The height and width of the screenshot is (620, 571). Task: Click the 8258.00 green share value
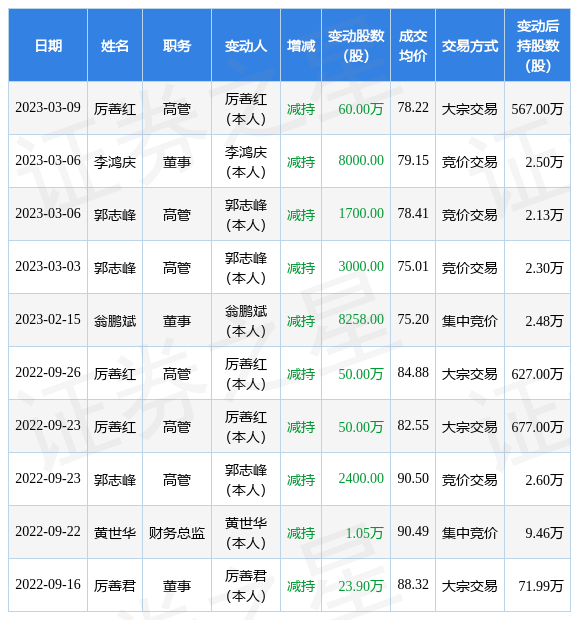pos(361,319)
